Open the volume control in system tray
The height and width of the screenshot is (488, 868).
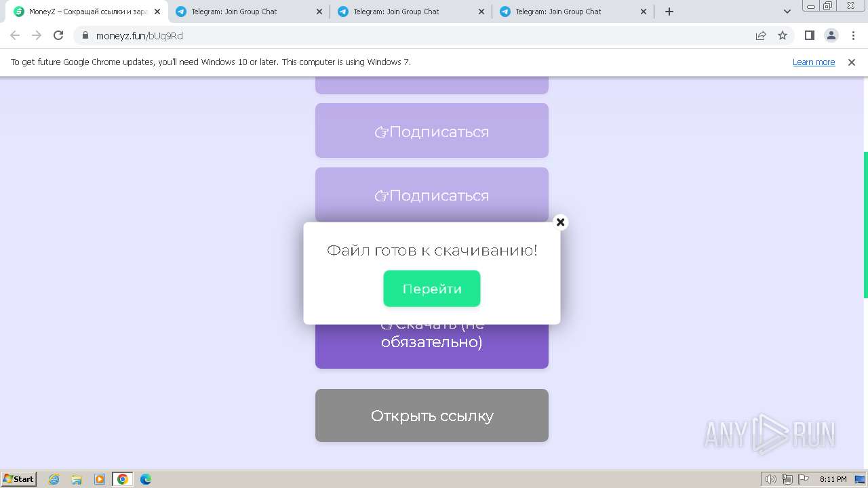771,479
